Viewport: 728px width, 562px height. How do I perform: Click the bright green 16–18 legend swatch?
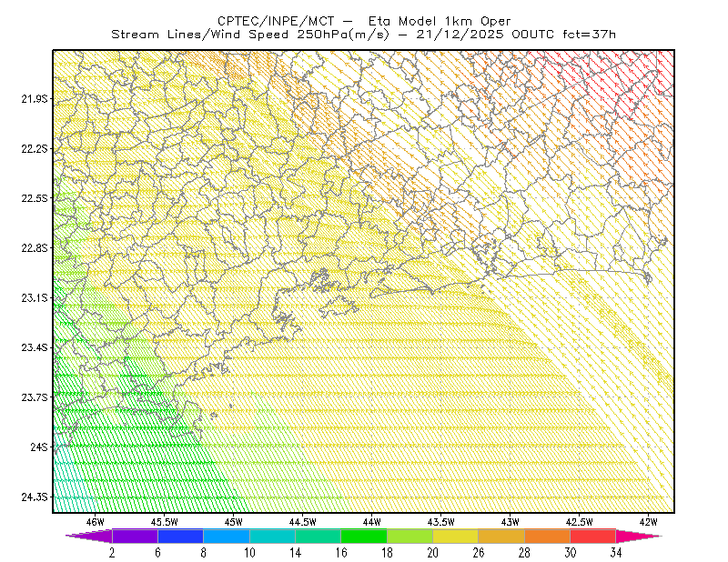[x=363, y=536]
